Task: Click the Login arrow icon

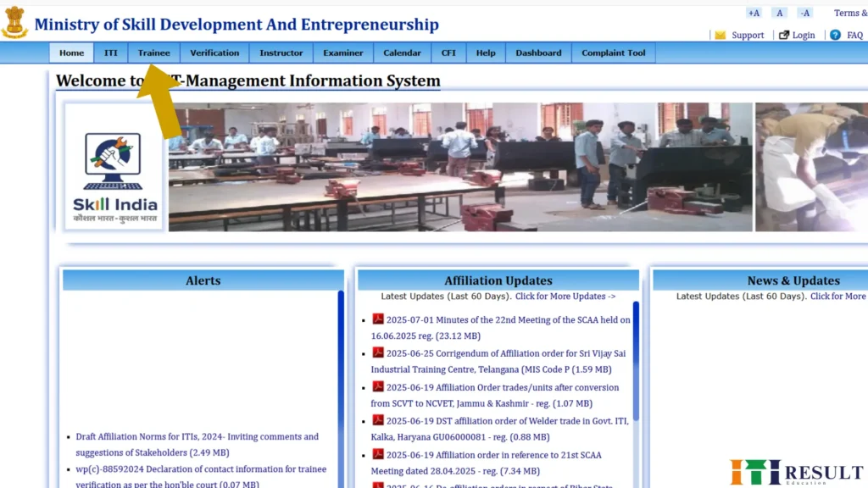Action: (x=783, y=35)
